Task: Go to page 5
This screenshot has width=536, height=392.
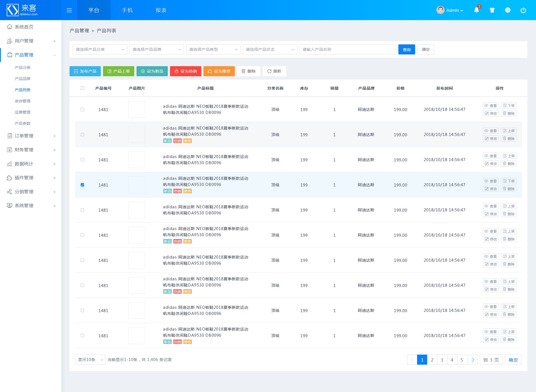Action: click(x=462, y=360)
